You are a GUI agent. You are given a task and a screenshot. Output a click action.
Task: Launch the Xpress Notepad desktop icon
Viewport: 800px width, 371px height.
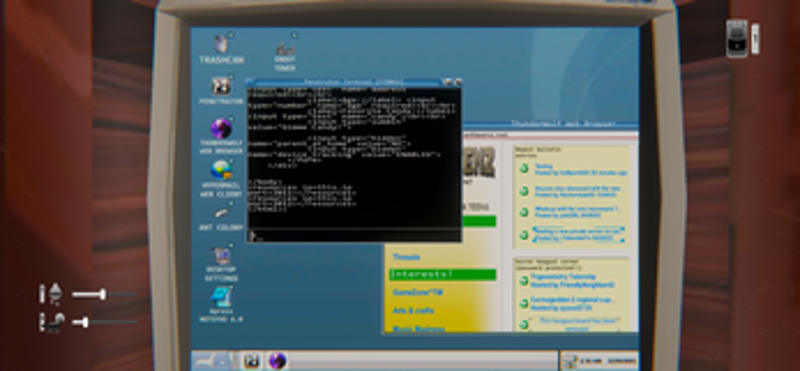pyautogui.click(x=221, y=305)
